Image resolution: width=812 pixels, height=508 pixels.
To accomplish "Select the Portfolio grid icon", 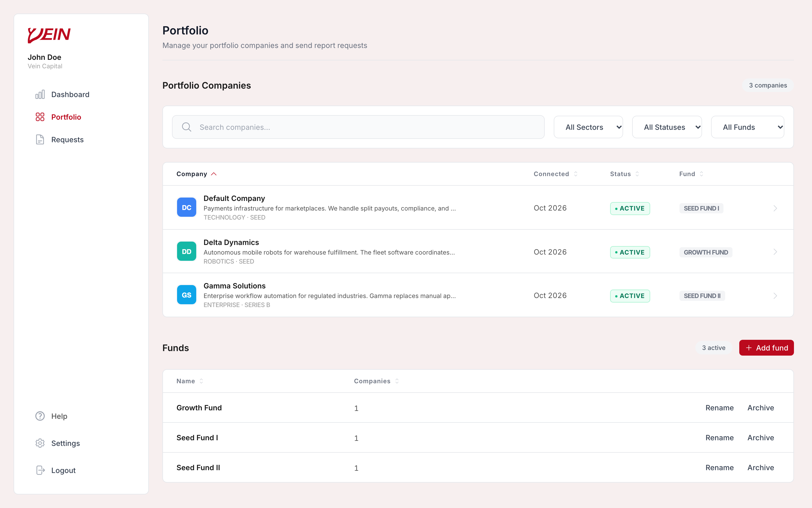I will pyautogui.click(x=40, y=117).
